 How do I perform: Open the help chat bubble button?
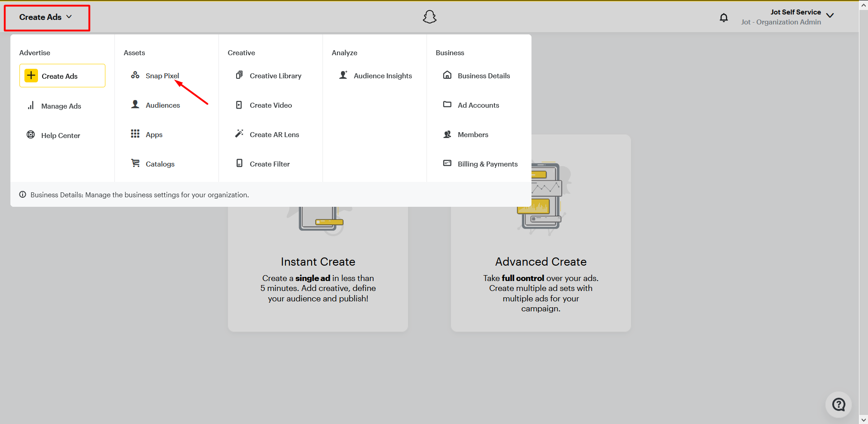(x=839, y=405)
